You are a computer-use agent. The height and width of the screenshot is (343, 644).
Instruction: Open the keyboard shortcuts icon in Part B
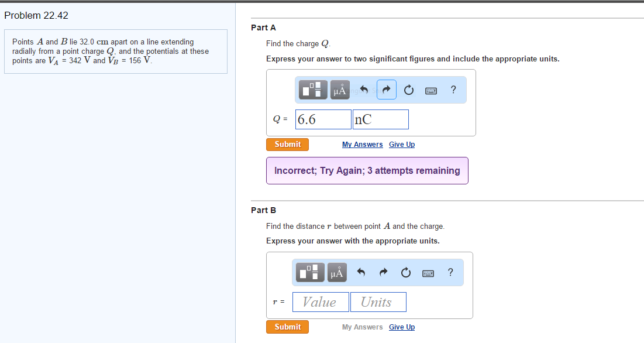[x=428, y=273]
